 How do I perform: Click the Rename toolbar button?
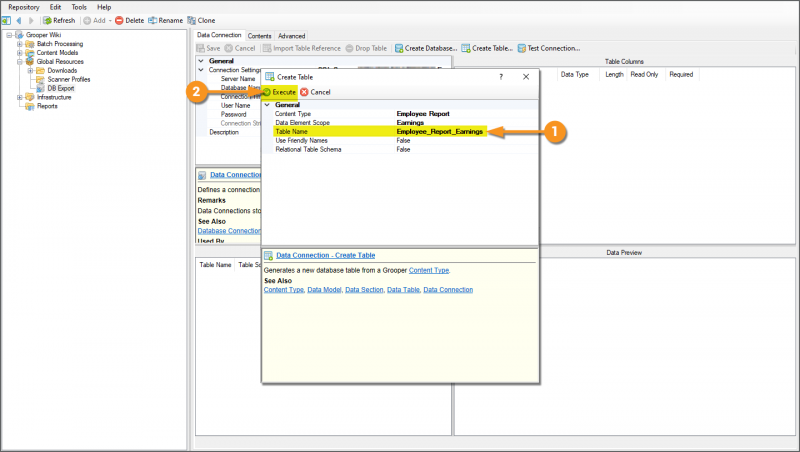pos(167,20)
